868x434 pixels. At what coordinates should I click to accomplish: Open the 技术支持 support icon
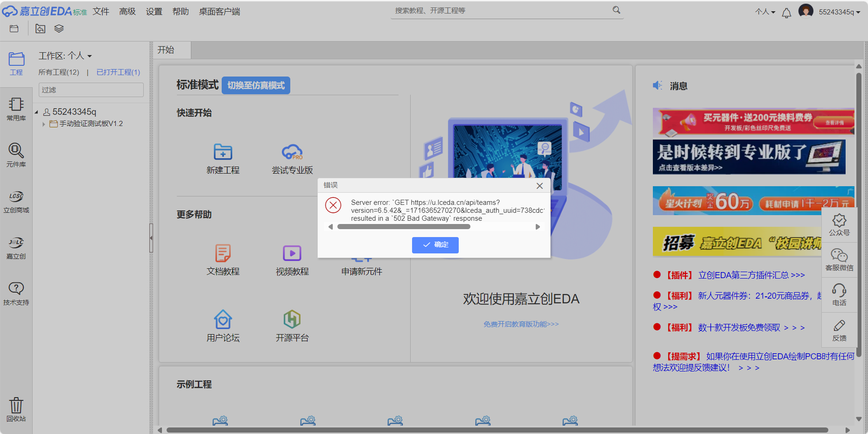coord(16,294)
